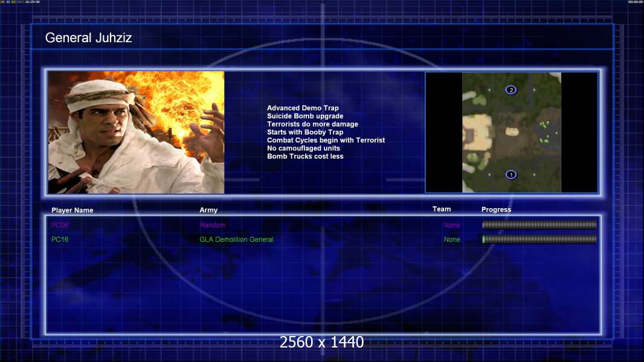Click the map preview thumbnail

pyautogui.click(x=511, y=132)
